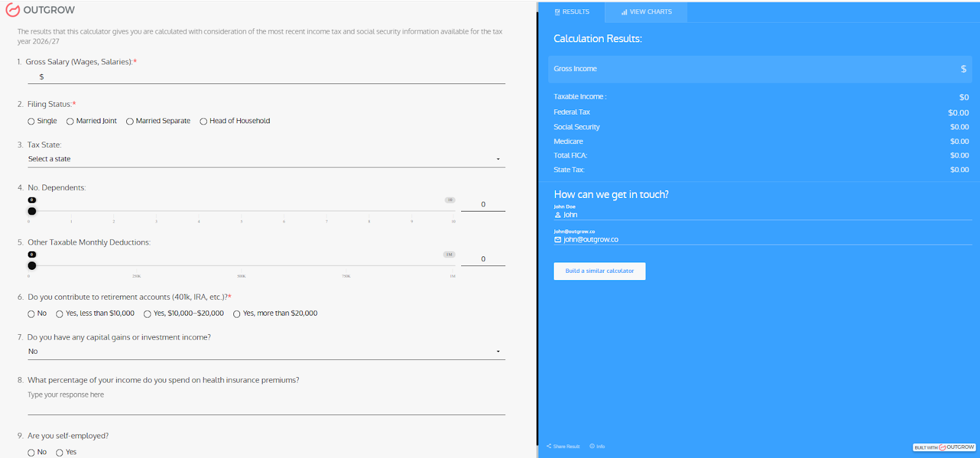Click the Gross Salary input field
980x458 pixels.
tap(269, 77)
